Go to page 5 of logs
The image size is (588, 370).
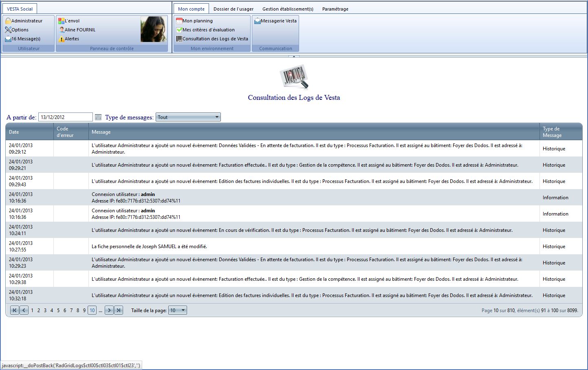[x=58, y=311]
